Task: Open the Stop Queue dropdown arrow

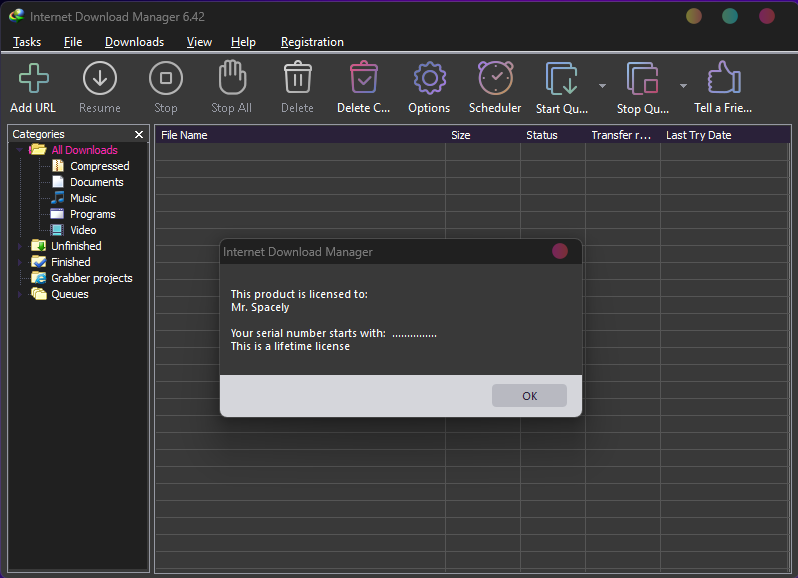Action: point(683,85)
